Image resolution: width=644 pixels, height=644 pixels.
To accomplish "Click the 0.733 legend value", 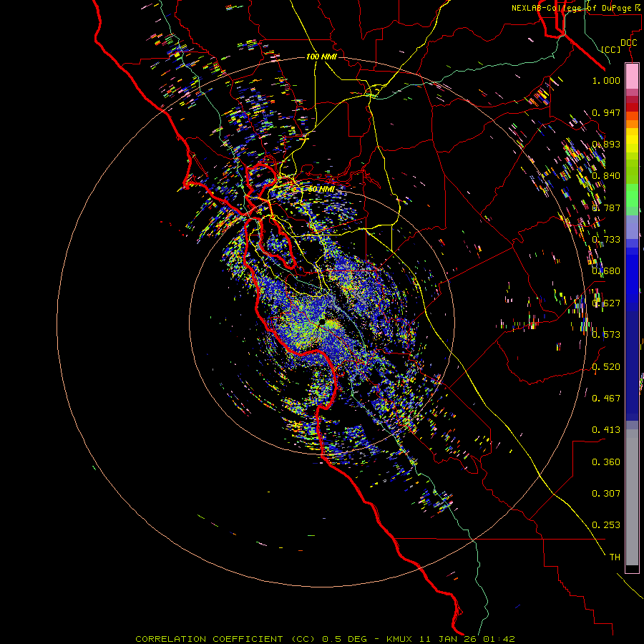I will click(606, 240).
